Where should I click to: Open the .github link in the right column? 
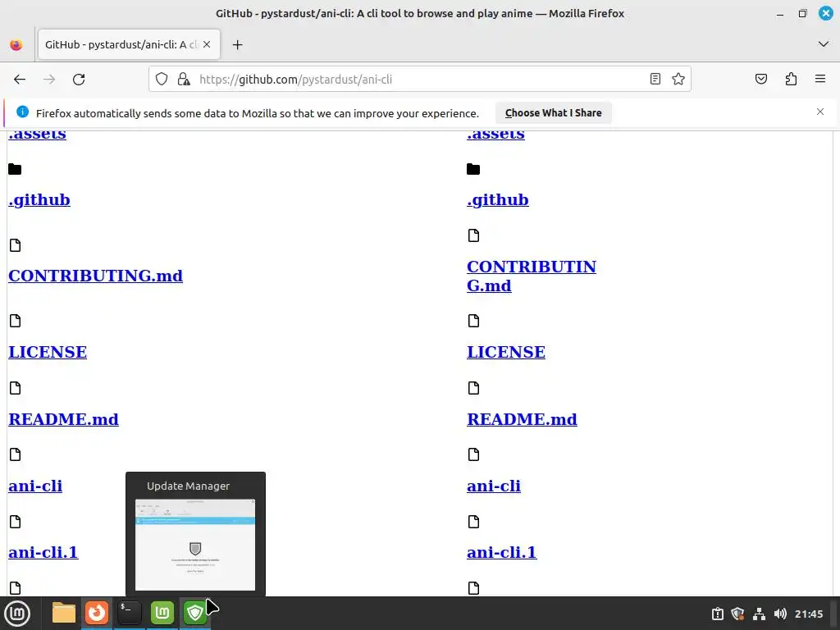click(x=498, y=200)
